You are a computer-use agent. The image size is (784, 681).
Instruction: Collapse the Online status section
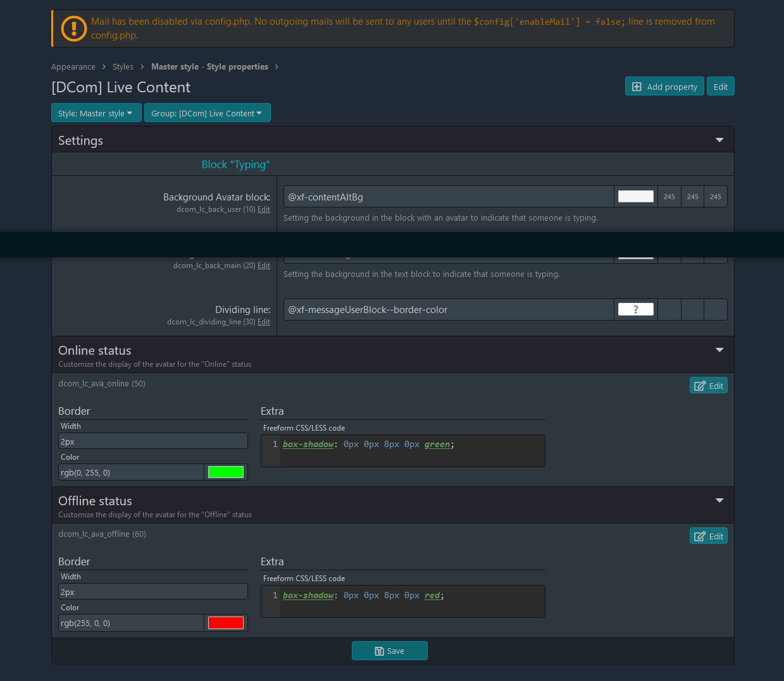pos(719,349)
